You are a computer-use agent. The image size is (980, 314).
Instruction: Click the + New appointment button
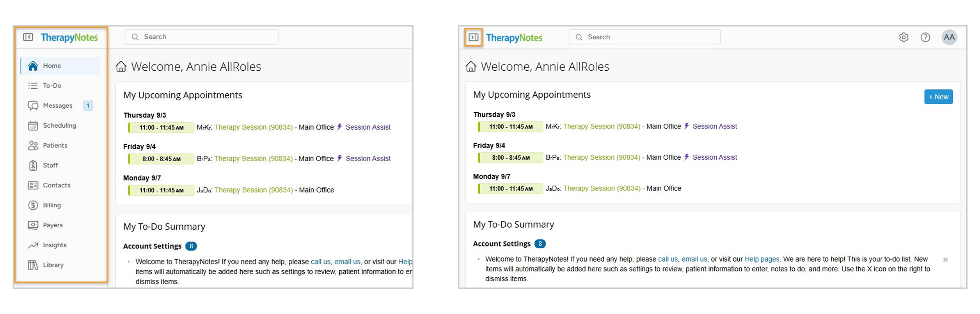(x=938, y=97)
